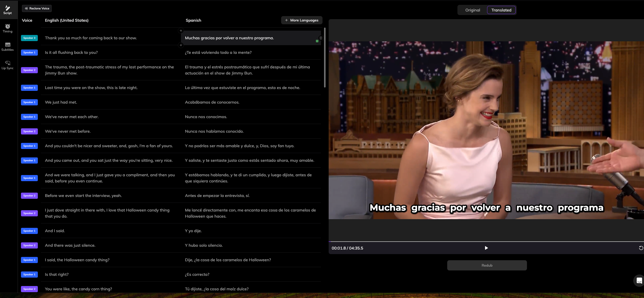
Task: Toggle to Original video view
Action: [472, 10]
